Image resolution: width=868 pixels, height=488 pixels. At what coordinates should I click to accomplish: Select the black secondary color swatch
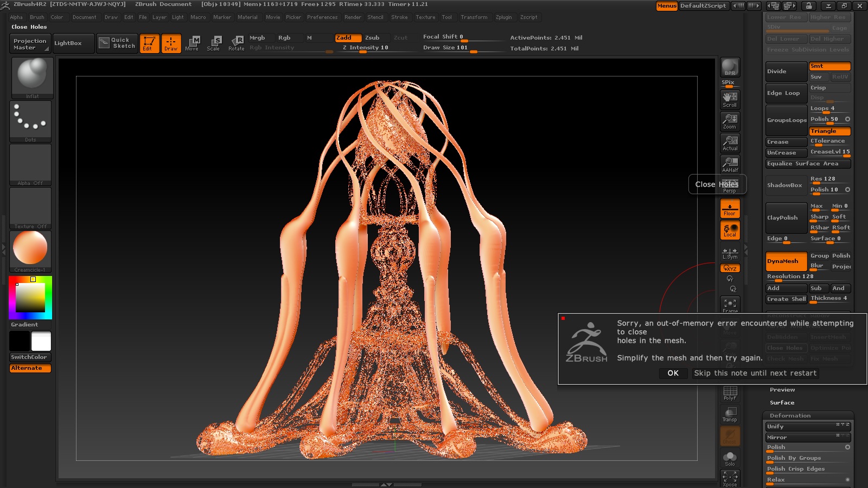(20, 341)
